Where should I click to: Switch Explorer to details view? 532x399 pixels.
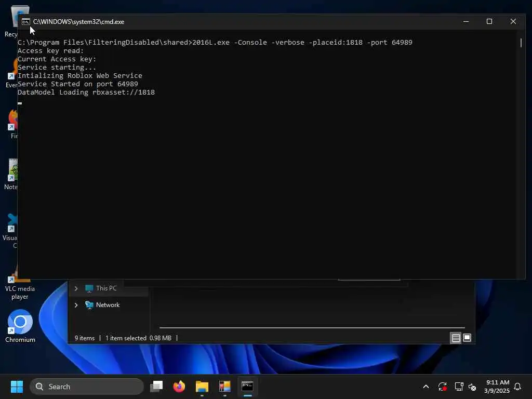pyautogui.click(x=456, y=338)
